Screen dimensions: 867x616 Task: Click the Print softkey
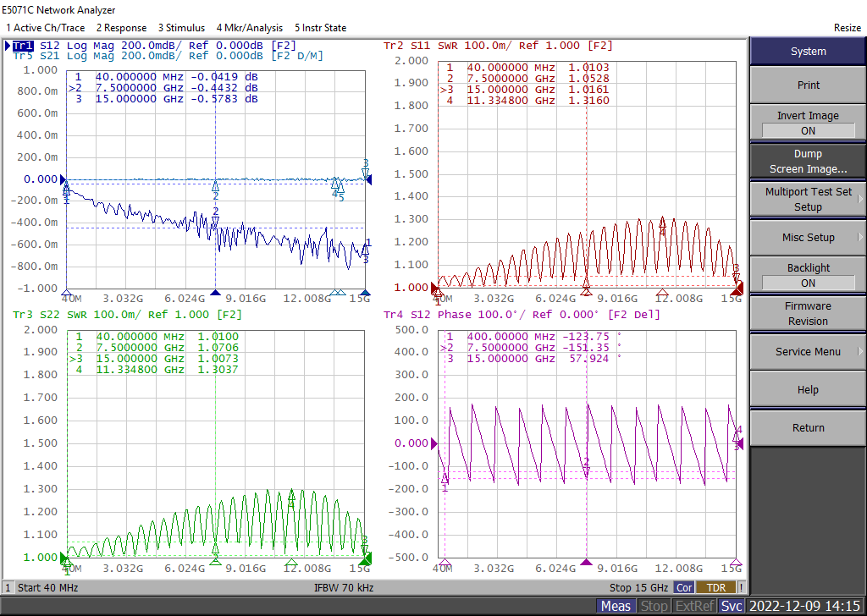tap(808, 85)
